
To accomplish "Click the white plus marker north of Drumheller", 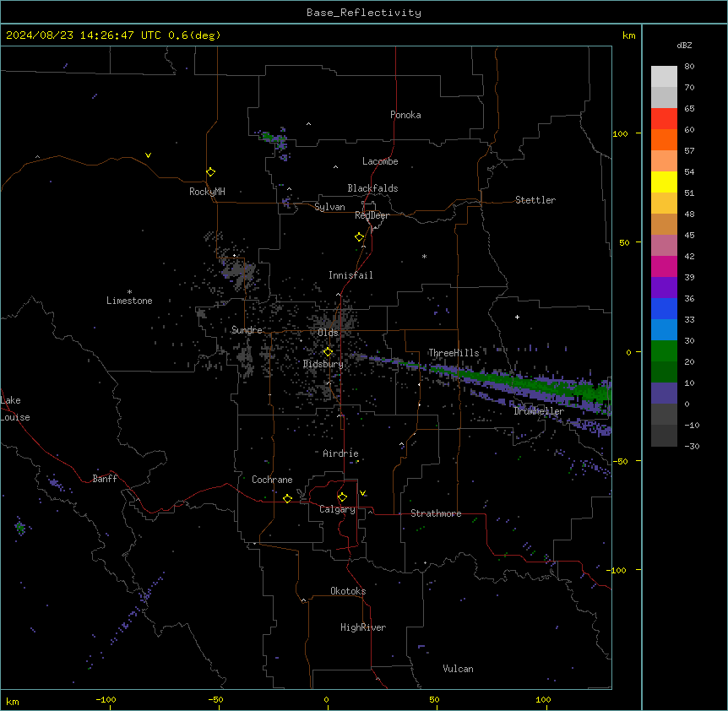I will pyautogui.click(x=517, y=317).
